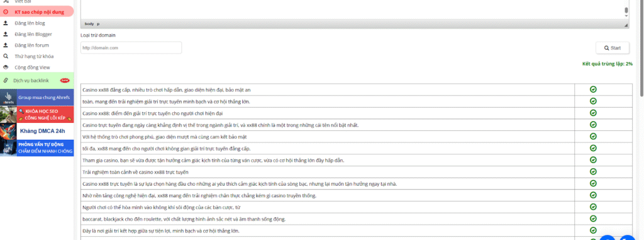Image resolution: width=644 pixels, height=240 pixels.
Task: Click check icon for 'toàn, mang đến trải nghiệm' row
Action: 592,101
